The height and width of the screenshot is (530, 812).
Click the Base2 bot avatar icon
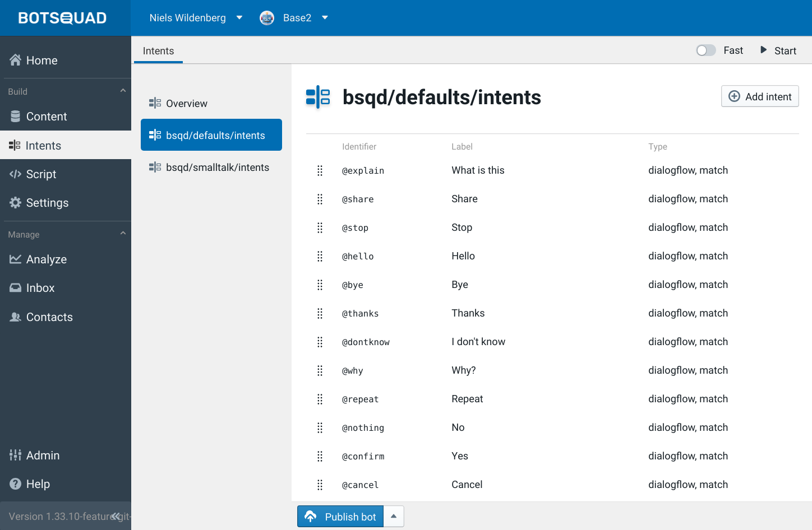267,18
